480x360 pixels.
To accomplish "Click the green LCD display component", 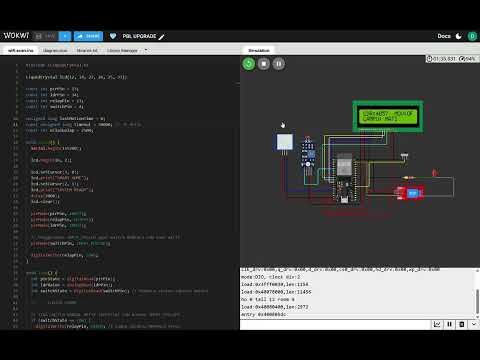I will pyautogui.click(x=388, y=116).
